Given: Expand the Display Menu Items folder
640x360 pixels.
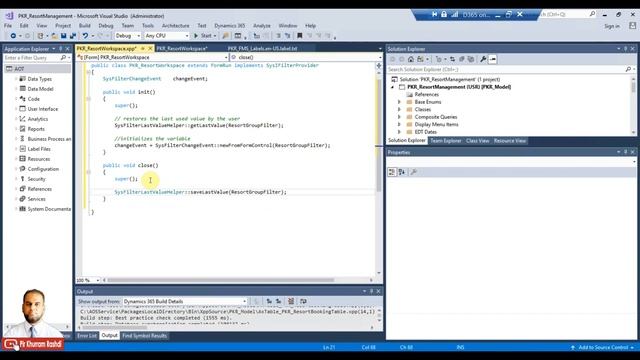Looking at the screenshot, I should coord(400,124).
